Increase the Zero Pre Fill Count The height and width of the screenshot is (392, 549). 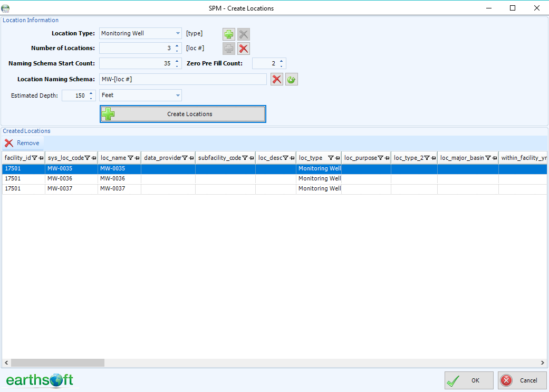(281, 61)
